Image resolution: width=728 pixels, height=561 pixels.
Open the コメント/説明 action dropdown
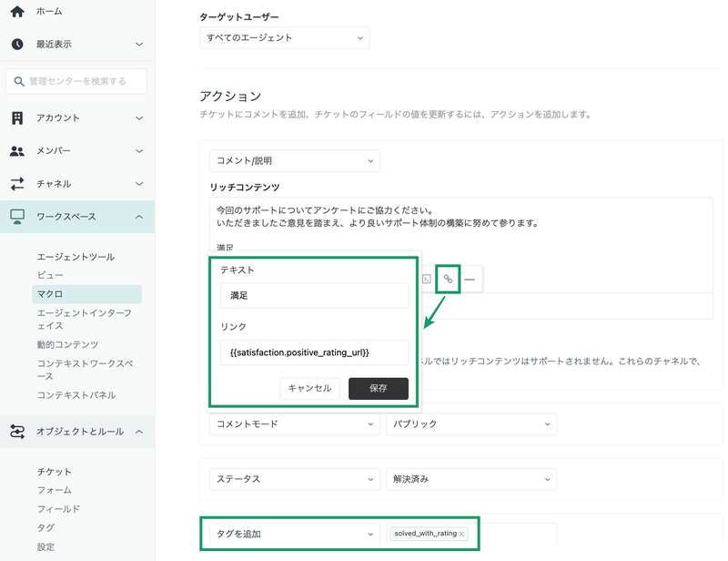[x=294, y=161]
